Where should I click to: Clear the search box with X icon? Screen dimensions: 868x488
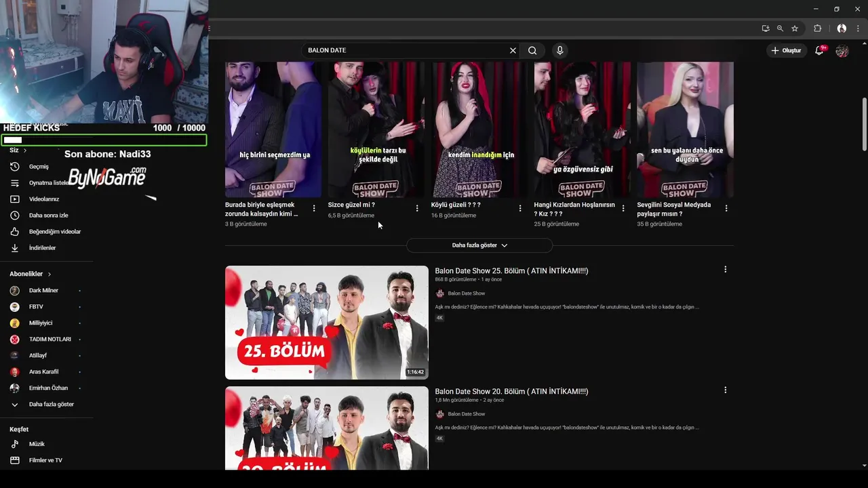click(x=513, y=50)
